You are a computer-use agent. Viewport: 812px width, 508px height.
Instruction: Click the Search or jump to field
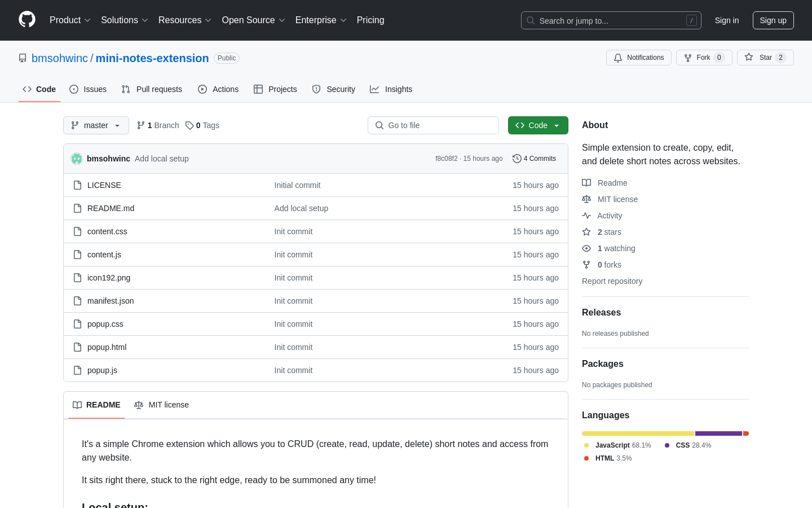coord(611,20)
